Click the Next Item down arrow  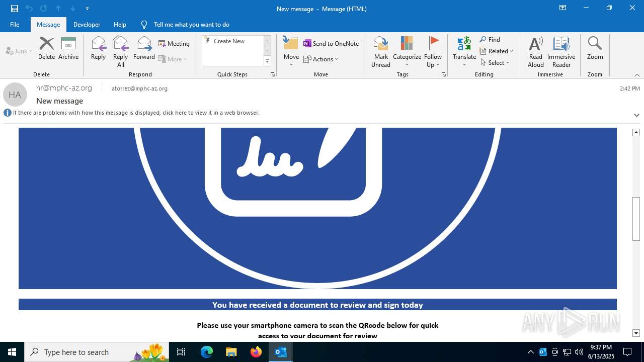click(73, 9)
